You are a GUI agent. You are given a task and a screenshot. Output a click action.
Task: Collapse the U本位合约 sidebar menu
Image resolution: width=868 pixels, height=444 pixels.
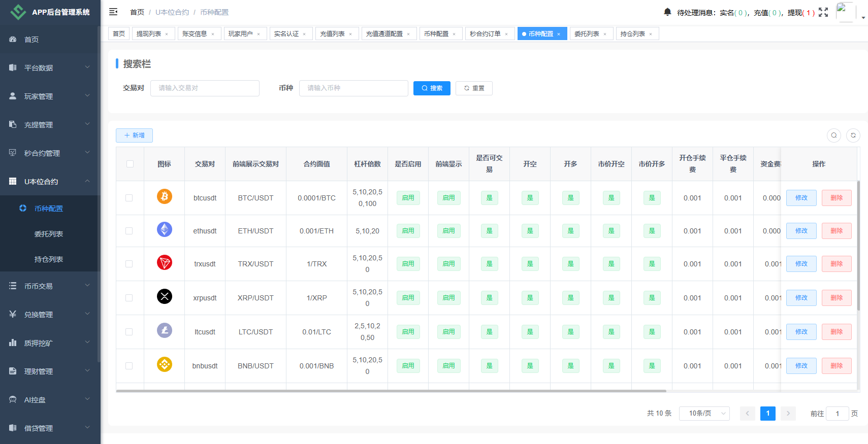point(50,181)
